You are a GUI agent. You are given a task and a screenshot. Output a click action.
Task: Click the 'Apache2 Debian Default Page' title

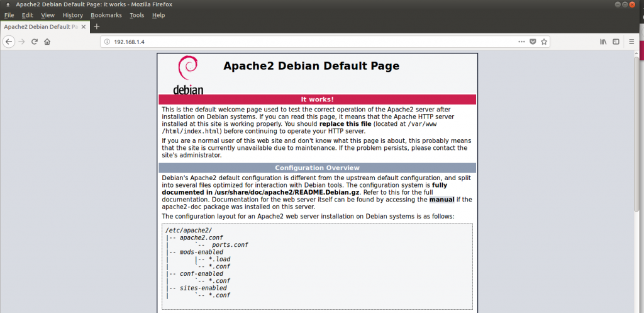click(311, 65)
